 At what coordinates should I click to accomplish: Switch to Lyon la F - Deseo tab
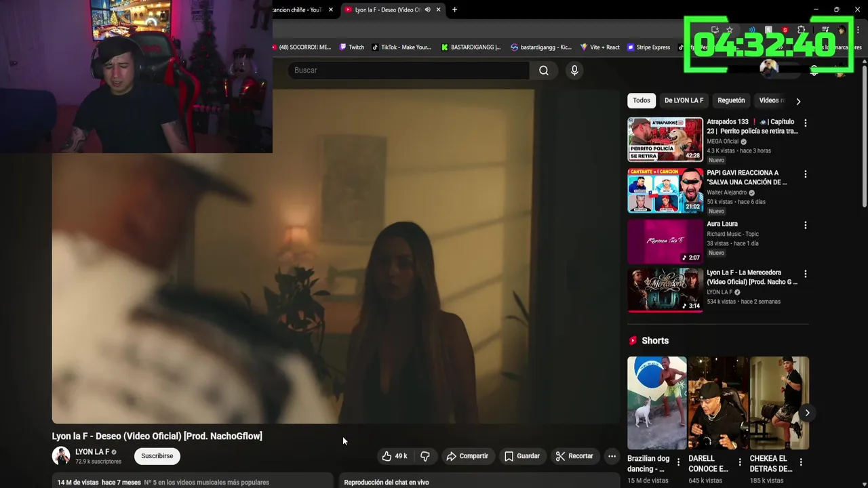pos(389,9)
